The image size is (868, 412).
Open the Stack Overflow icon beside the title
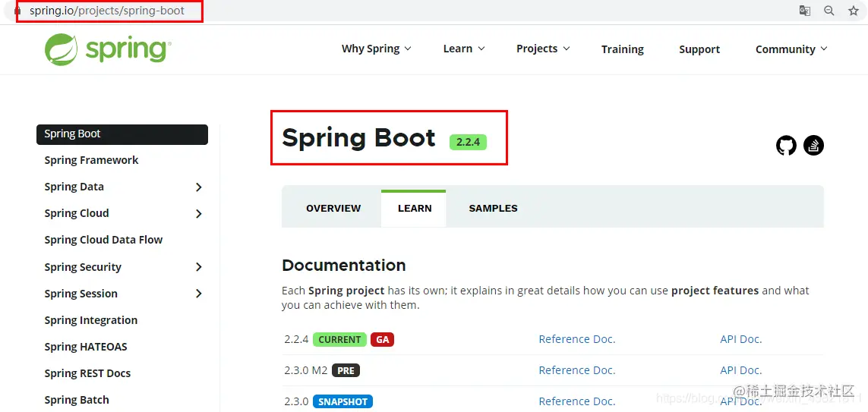click(814, 146)
